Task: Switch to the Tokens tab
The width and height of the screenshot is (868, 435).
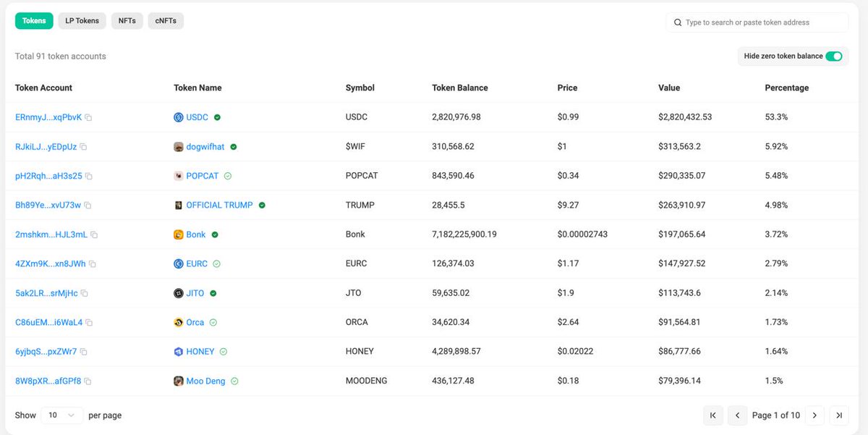Action: point(34,21)
